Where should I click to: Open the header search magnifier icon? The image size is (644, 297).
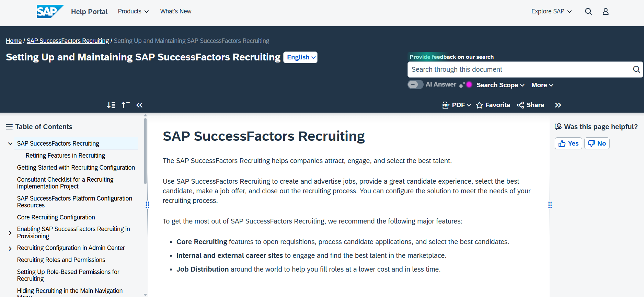pyautogui.click(x=588, y=11)
